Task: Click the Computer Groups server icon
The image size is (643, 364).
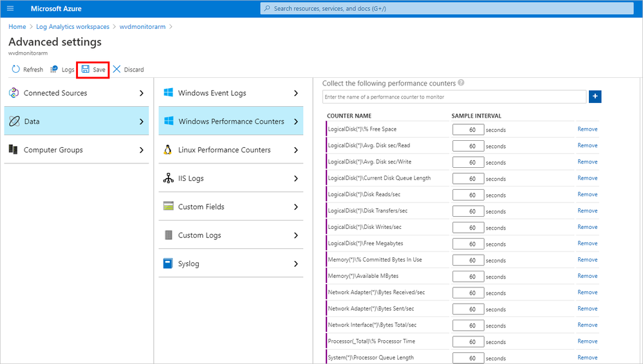Action: pyautogui.click(x=13, y=150)
